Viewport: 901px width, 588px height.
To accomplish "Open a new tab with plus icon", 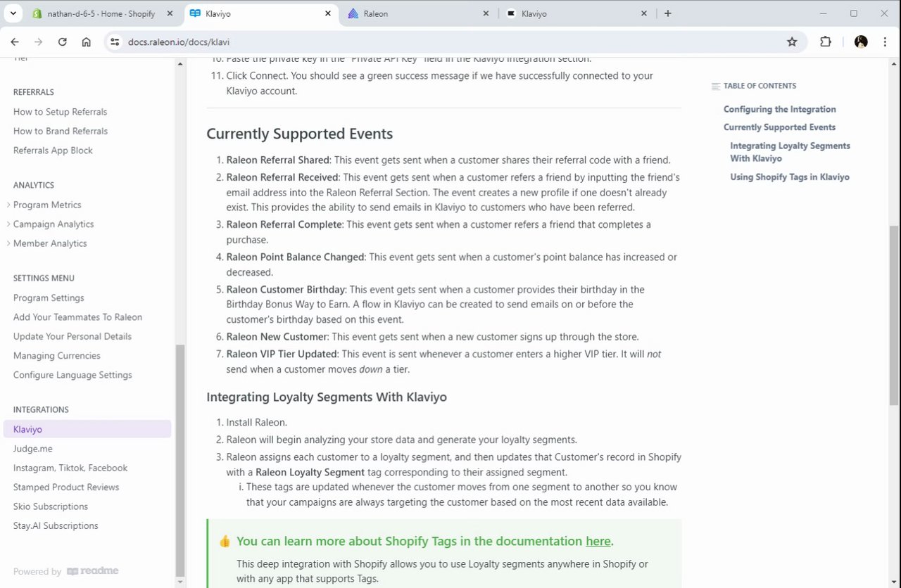I will (667, 13).
